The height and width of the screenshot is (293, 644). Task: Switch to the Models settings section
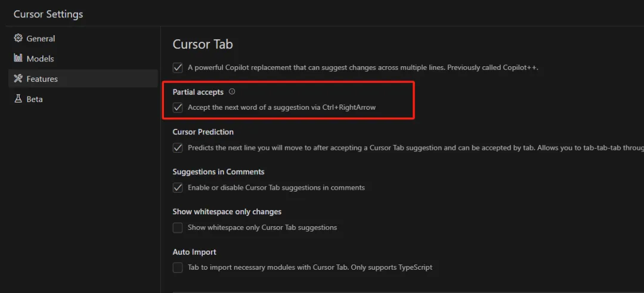(x=40, y=58)
